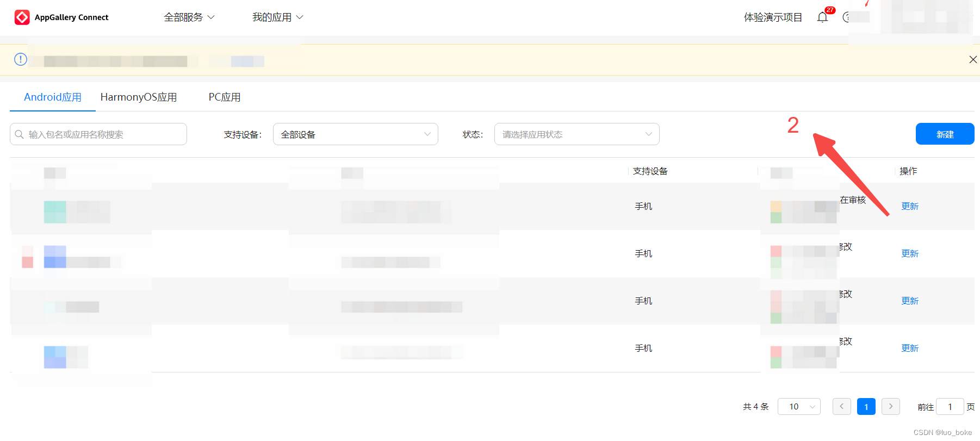This screenshot has height=441, width=980.
Task: Click the search magnifier icon
Action: point(20,134)
